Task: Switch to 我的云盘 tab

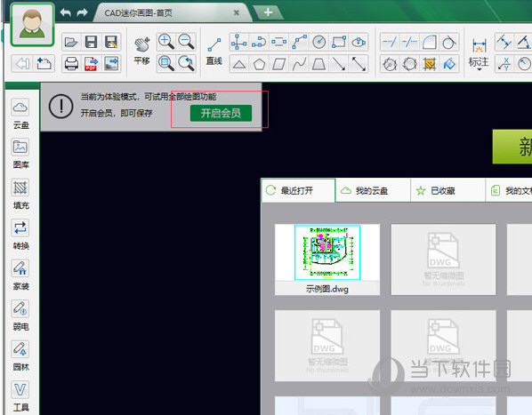Action: pyautogui.click(x=373, y=191)
